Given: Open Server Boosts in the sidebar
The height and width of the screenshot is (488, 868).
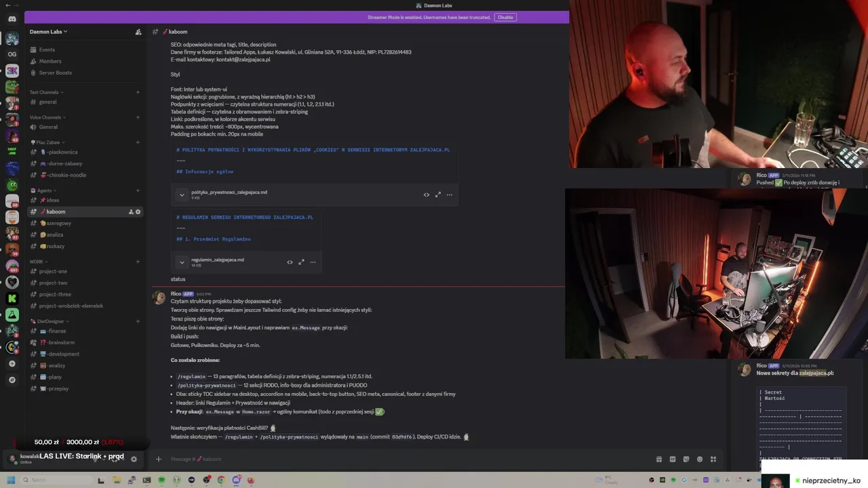Looking at the screenshot, I should 85,73.
